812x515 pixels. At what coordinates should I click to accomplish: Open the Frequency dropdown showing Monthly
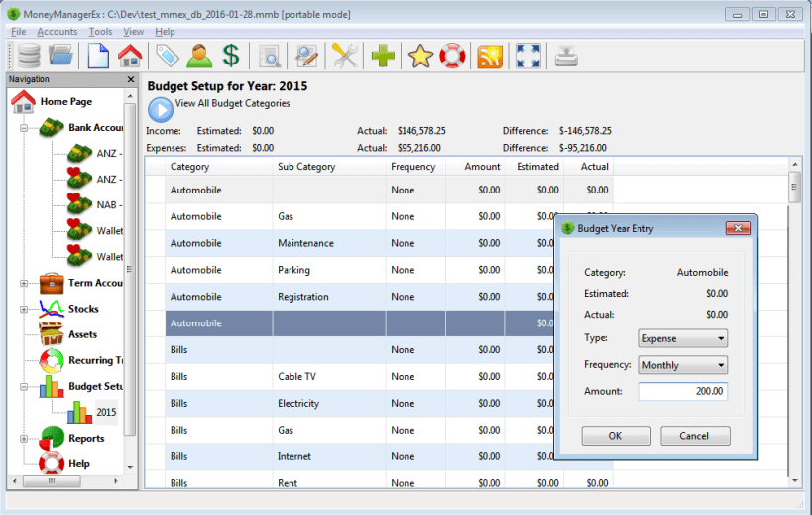click(x=683, y=365)
